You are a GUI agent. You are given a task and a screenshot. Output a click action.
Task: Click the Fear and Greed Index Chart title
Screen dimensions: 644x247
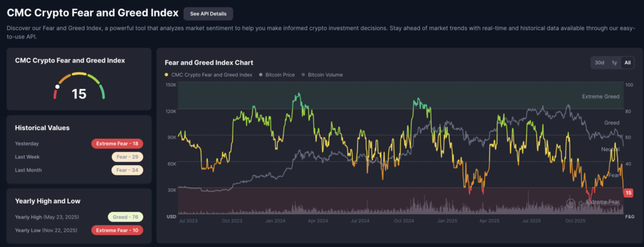pos(209,62)
